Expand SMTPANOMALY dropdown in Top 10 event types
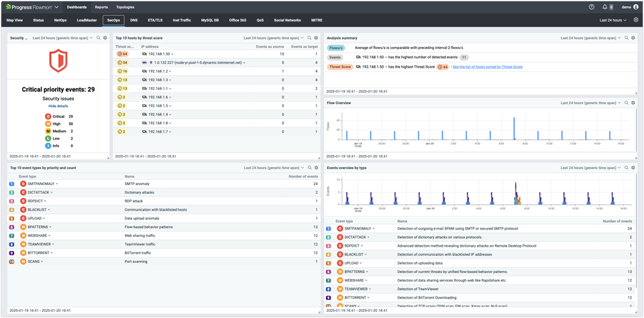The height and width of the screenshot is (318, 644). click(57, 183)
